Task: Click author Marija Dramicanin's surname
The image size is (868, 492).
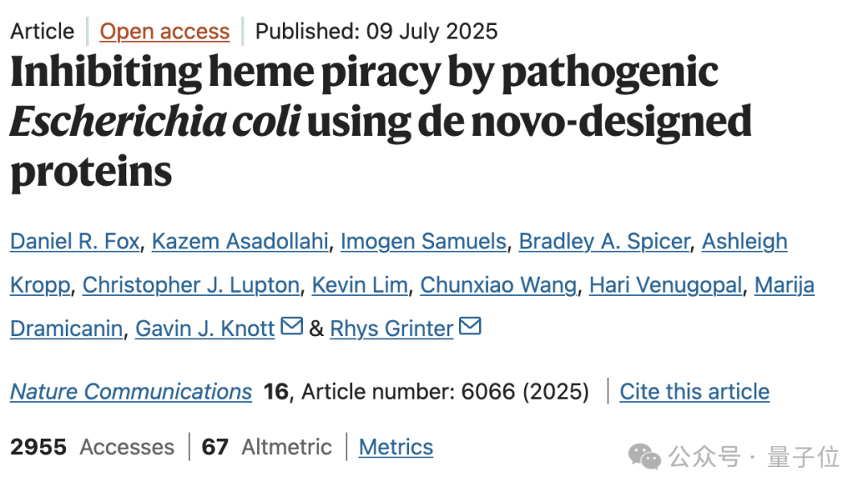Action: [x=66, y=328]
